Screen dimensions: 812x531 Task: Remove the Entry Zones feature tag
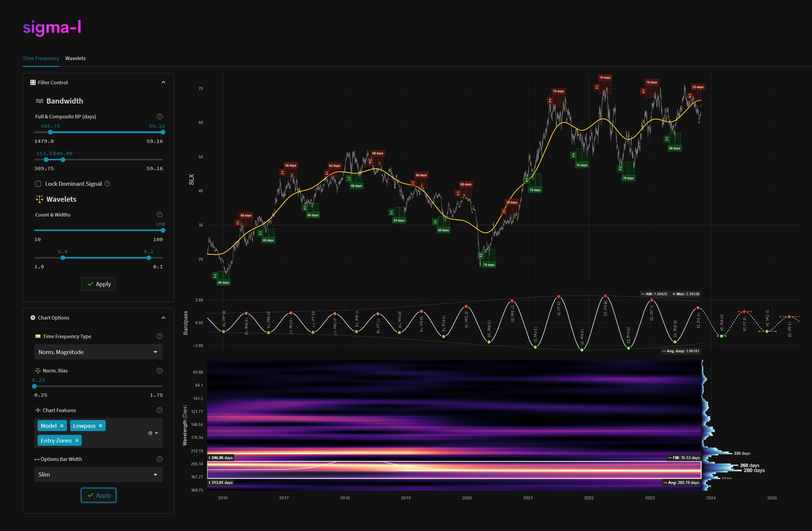tap(77, 440)
